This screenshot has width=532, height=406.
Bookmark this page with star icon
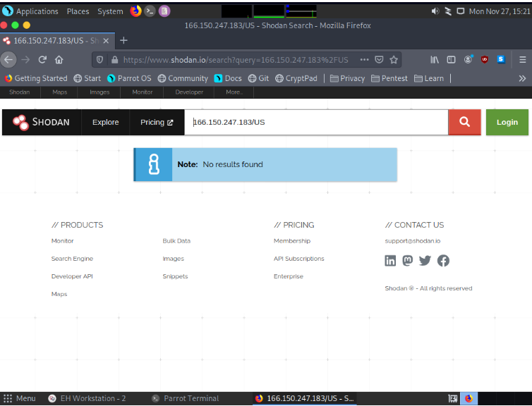[394, 60]
